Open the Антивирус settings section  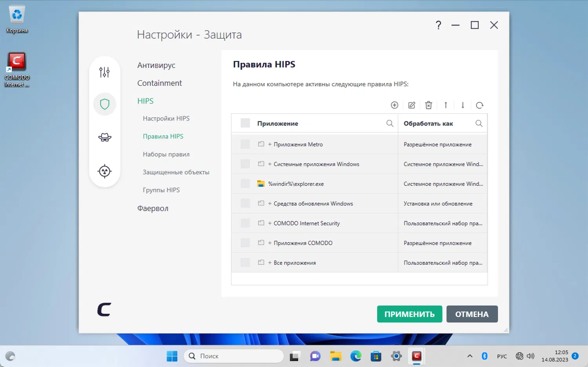(x=156, y=65)
